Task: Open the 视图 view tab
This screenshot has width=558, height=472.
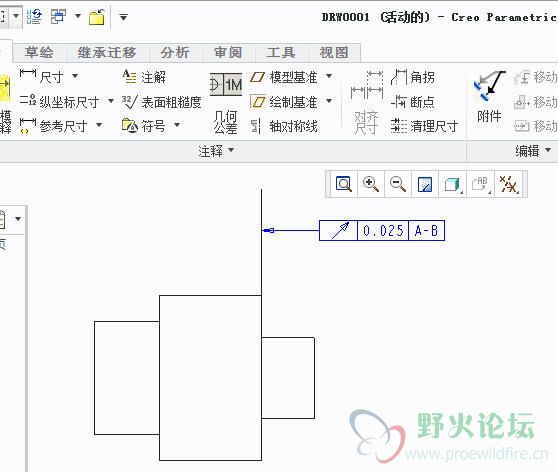Action: coord(334,53)
